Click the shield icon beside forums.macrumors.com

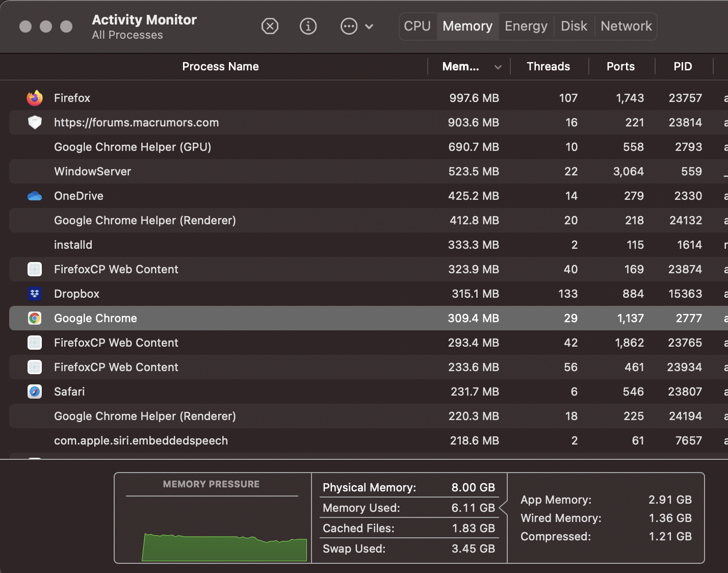35,122
